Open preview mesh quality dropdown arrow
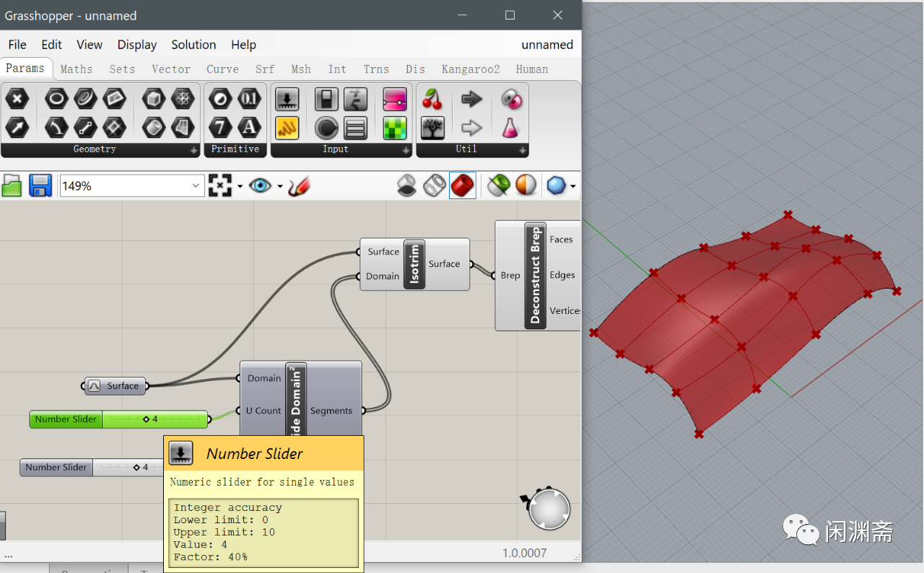The height and width of the screenshot is (573, 924). coord(573,186)
